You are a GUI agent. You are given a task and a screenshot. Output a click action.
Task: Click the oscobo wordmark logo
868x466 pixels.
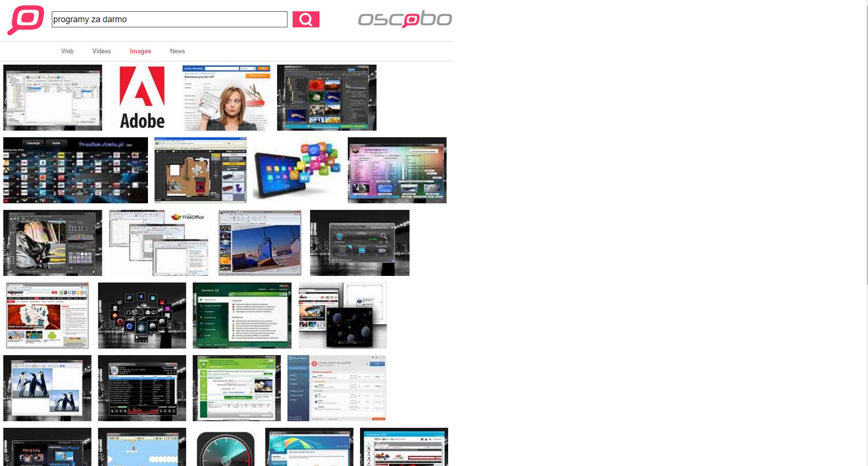point(405,19)
